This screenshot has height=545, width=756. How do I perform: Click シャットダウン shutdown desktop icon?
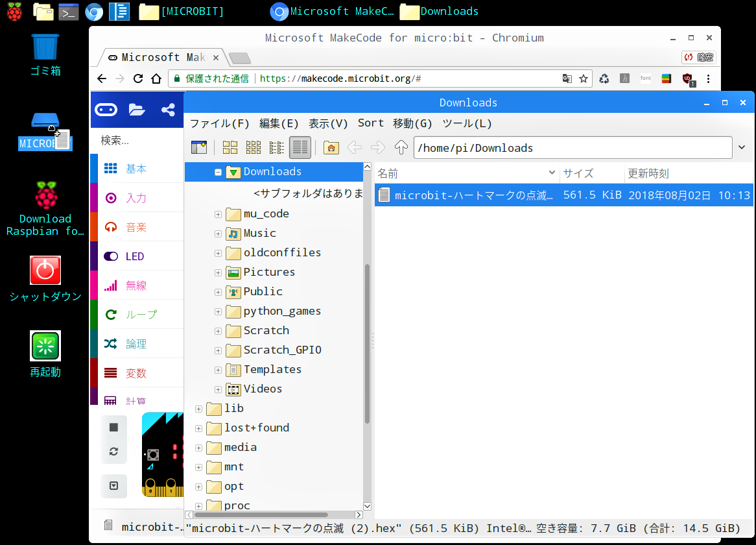[x=45, y=279]
